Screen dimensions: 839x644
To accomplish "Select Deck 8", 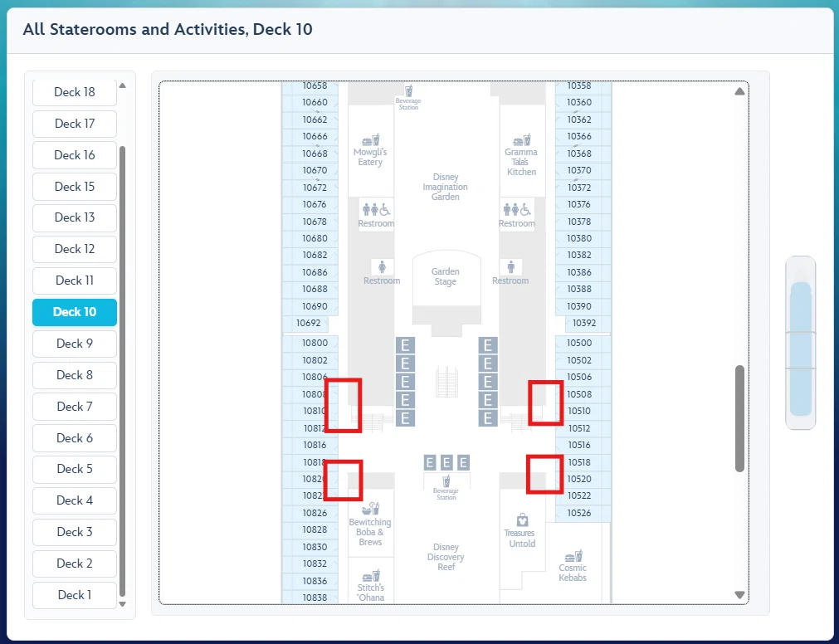I will click(x=75, y=375).
